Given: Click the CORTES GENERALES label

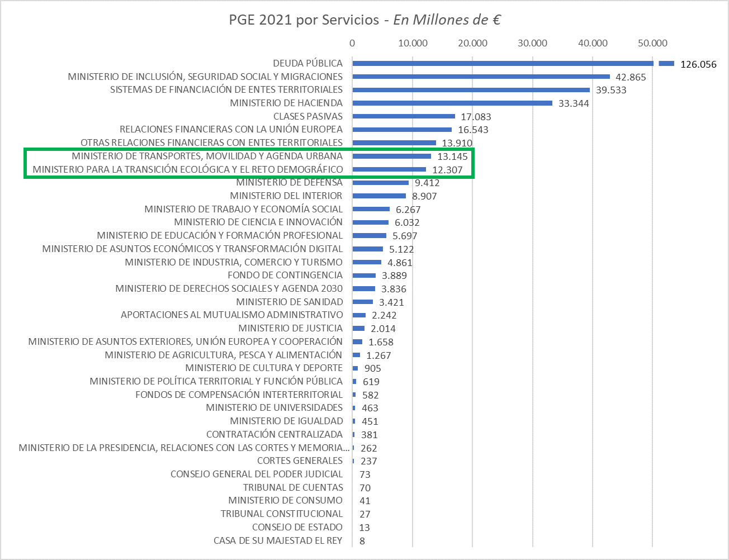Looking at the screenshot, I should coord(300,461).
